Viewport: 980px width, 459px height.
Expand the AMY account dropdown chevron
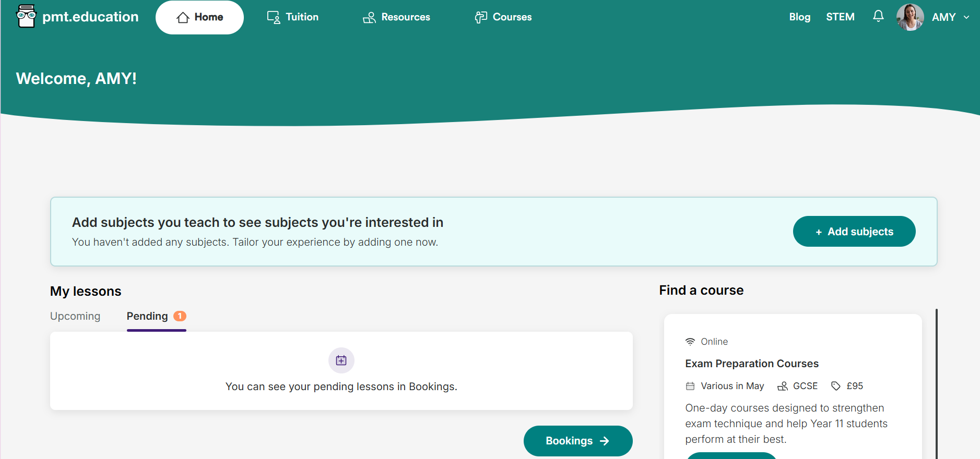pyautogui.click(x=966, y=17)
